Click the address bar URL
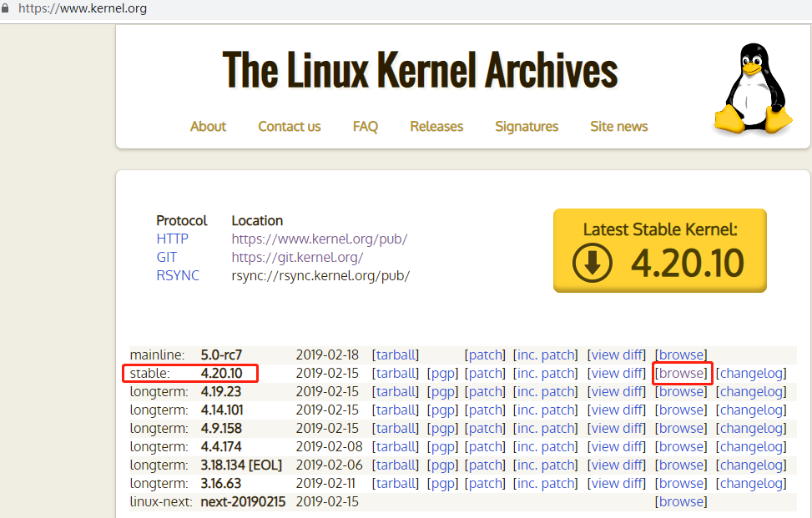 pyautogui.click(x=83, y=8)
